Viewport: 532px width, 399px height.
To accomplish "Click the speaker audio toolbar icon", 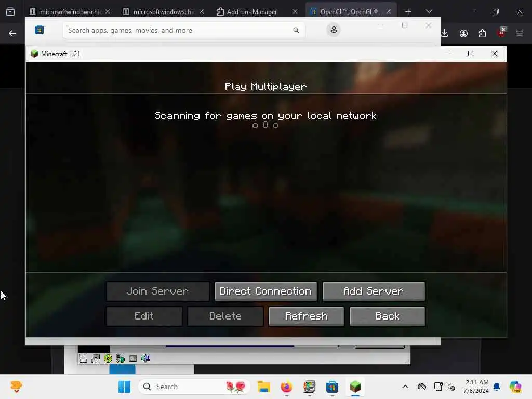I will pyautogui.click(x=145, y=358).
